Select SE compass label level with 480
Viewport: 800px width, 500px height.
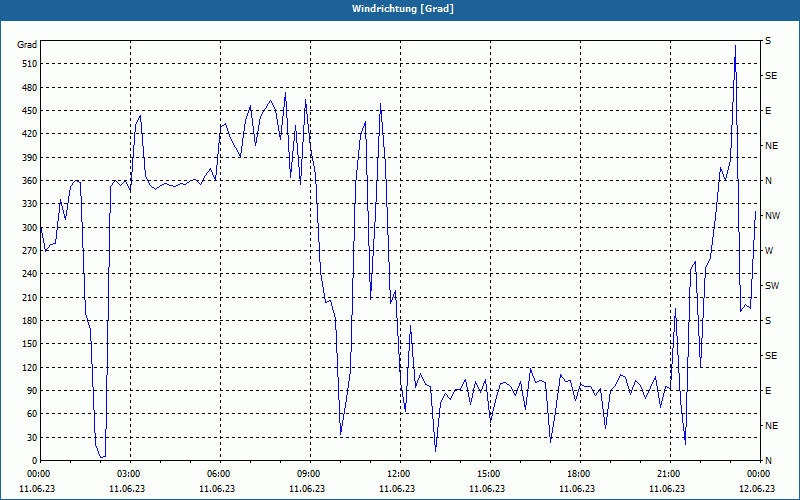click(x=771, y=76)
